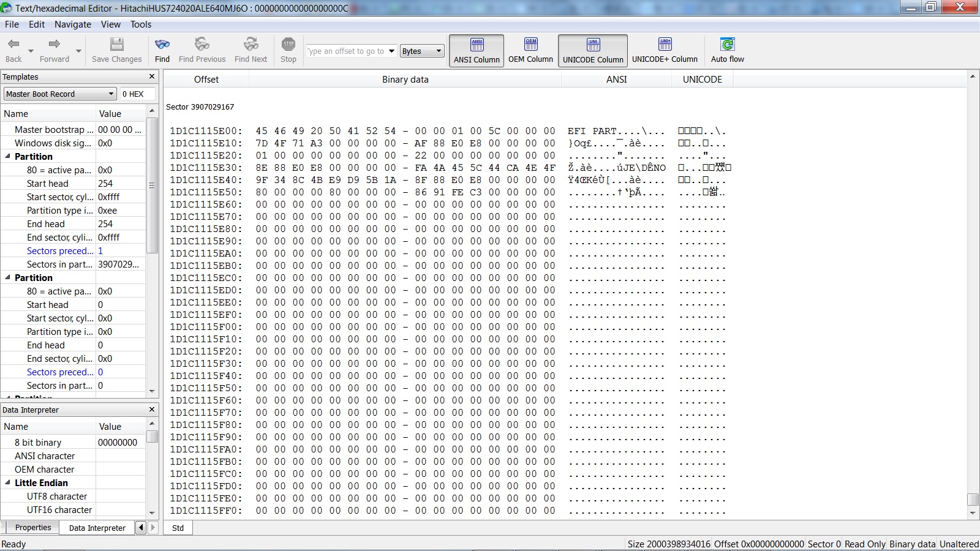Click the Data Interpreter scrollbar down arrow

tap(152, 512)
